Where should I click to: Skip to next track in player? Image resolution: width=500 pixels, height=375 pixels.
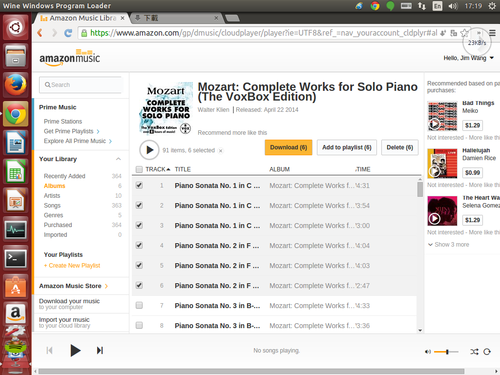100,350
